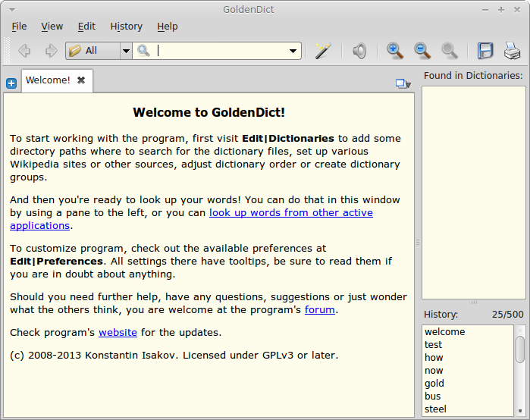Select 'bus' in the History list
The width and height of the screenshot is (530, 420).
468,396
